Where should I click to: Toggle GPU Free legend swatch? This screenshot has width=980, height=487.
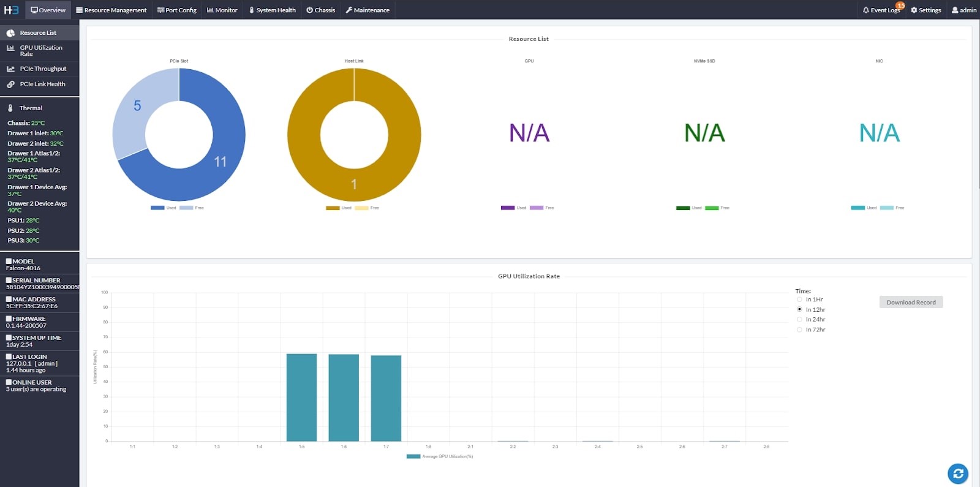[537, 208]
